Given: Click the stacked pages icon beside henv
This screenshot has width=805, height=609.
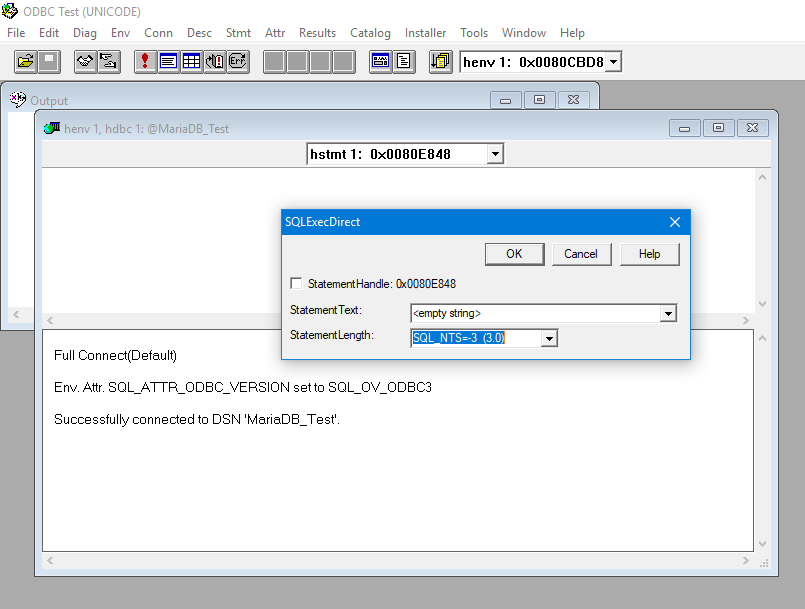Looking at the screenshot, I should [x=441, y=62].
